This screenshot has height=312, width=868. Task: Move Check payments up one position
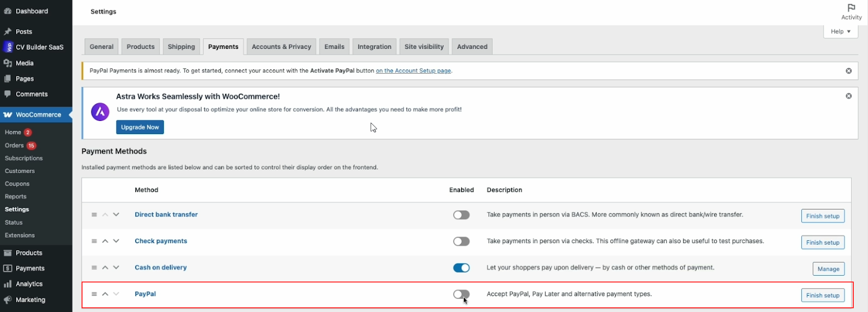[x=105, y=241]
